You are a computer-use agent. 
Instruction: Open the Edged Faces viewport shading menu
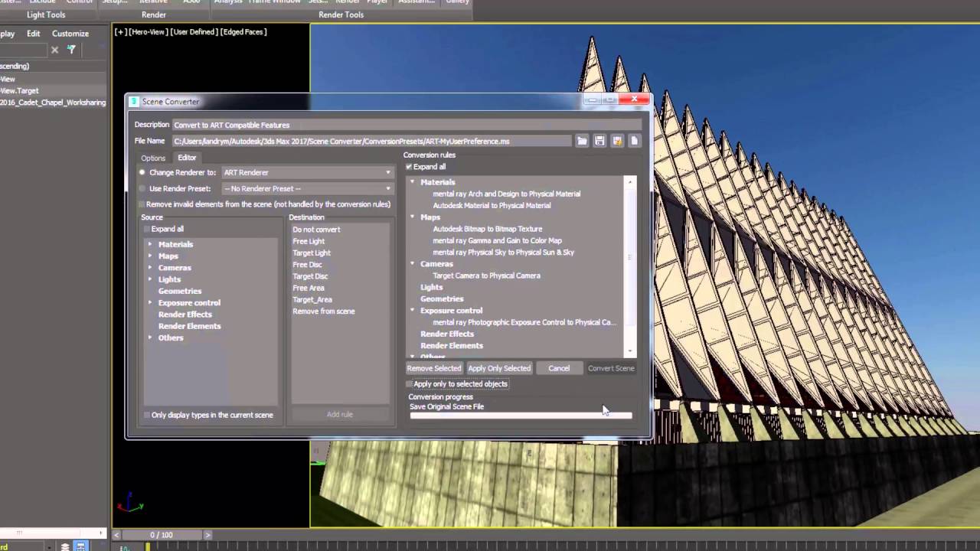[x=243, y=32]
